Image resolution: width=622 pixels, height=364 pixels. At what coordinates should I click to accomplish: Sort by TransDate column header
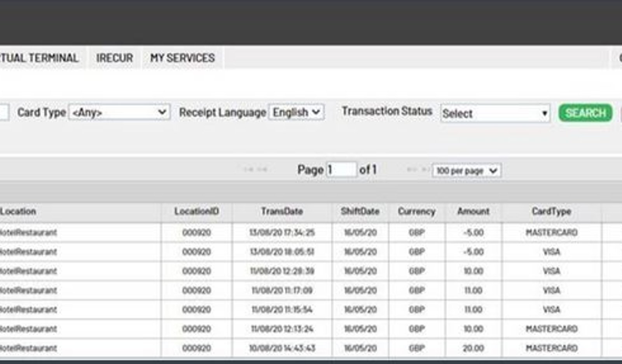coord(282,211)
